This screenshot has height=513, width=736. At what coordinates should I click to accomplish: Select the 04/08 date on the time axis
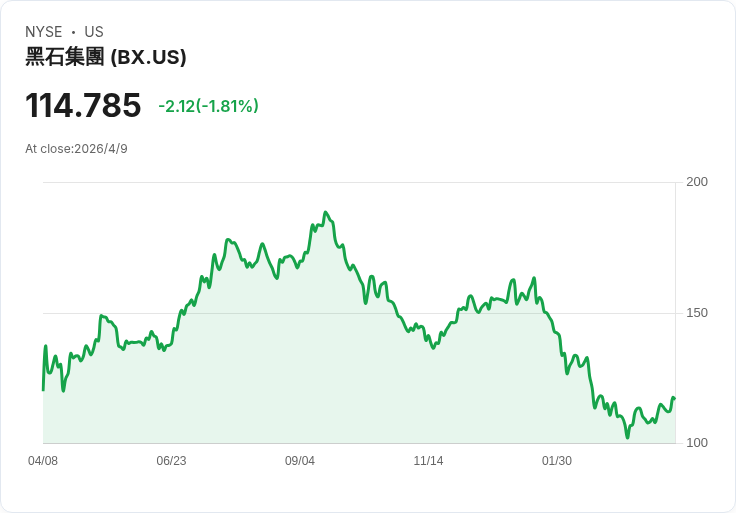43,461
